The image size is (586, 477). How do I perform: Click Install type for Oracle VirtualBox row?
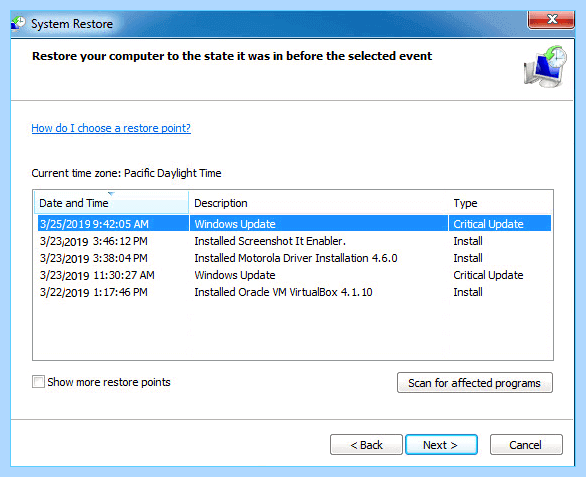point(468,292)
